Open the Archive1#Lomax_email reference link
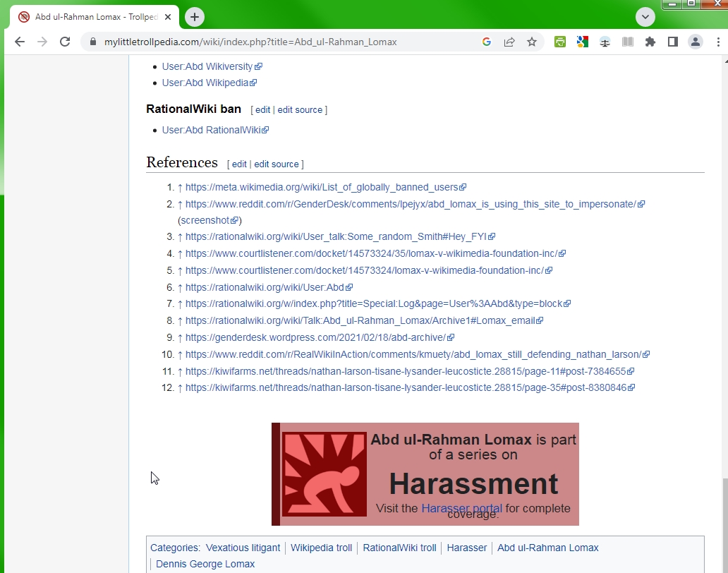 [364, 320]
